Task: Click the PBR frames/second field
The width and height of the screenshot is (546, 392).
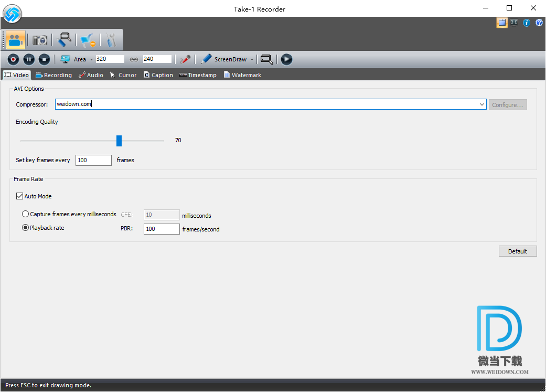Action: [x=162, y=229]
